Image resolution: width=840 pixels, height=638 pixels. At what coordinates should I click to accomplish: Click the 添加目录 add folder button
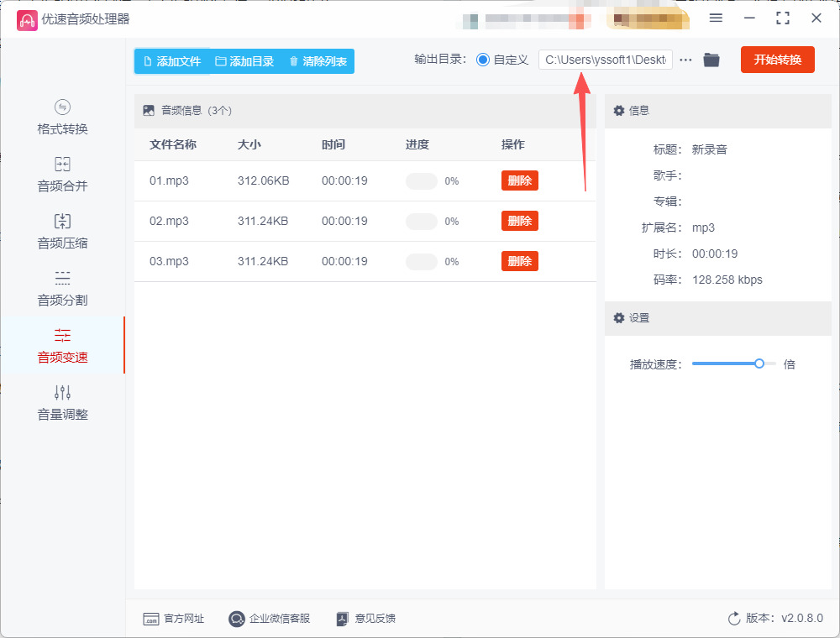tap(244, 61)
